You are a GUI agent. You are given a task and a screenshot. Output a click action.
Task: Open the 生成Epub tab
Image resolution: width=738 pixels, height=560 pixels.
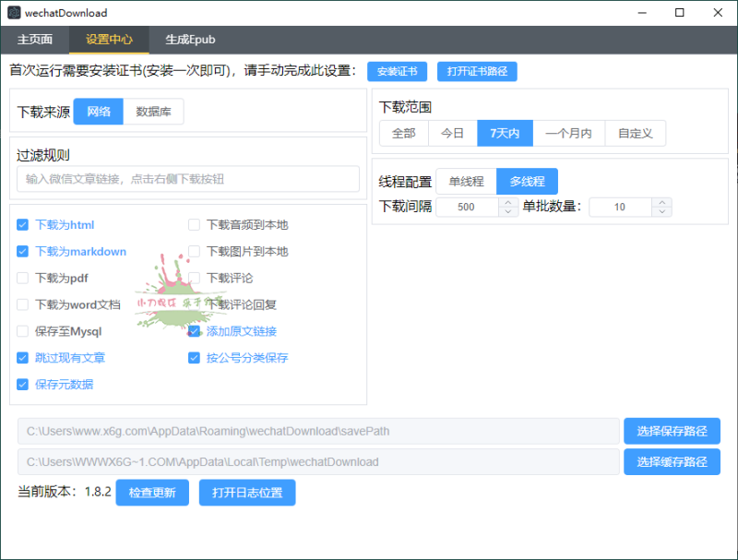190,40
